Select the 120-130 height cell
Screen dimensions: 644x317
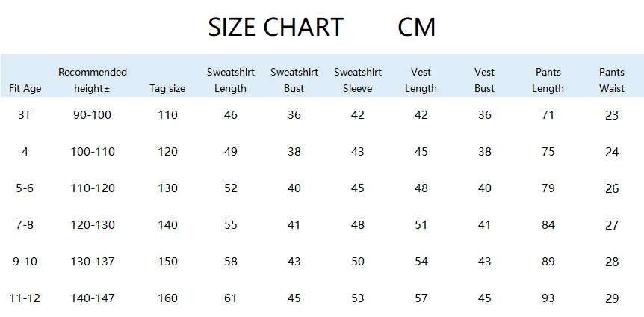pyautogui.click(x=93, y=224)
